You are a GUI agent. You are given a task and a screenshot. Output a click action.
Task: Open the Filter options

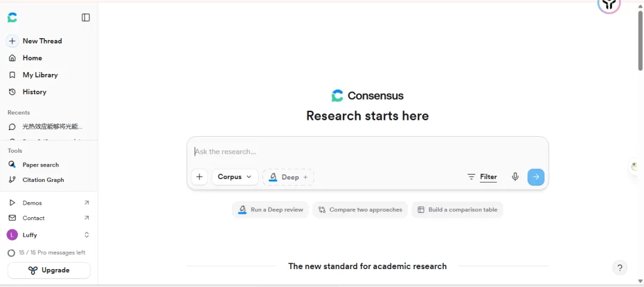click(x=482, y=177)
